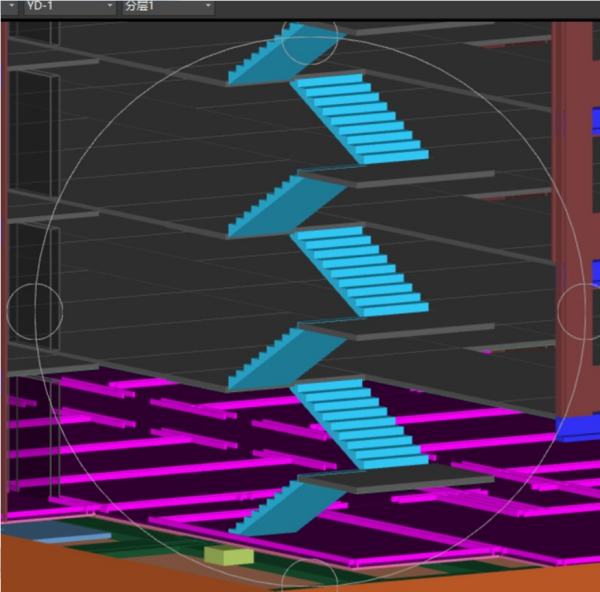Click the bottom orbit ring handle
The height and width of the screenshot is (592, 600).
click(x=309, y=580)
